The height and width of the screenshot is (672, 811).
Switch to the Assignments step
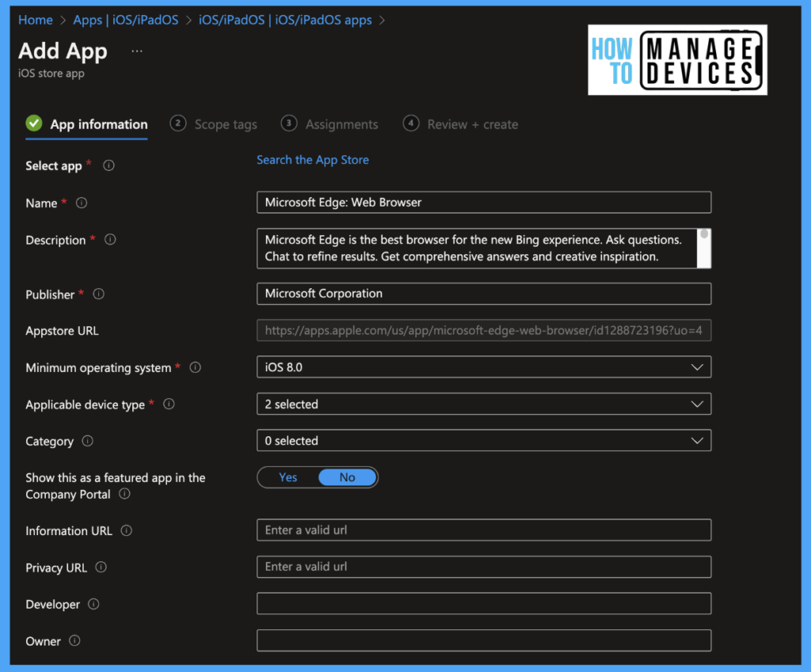[329, 124]
